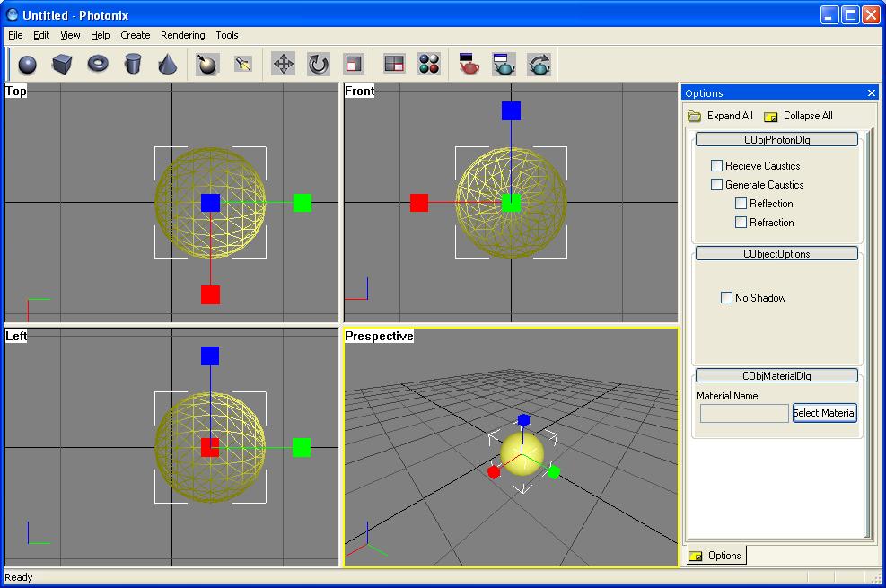886x588 pixels.
Task: Collapse the CObjPhotonDlg section header
Action: [776, 140]
